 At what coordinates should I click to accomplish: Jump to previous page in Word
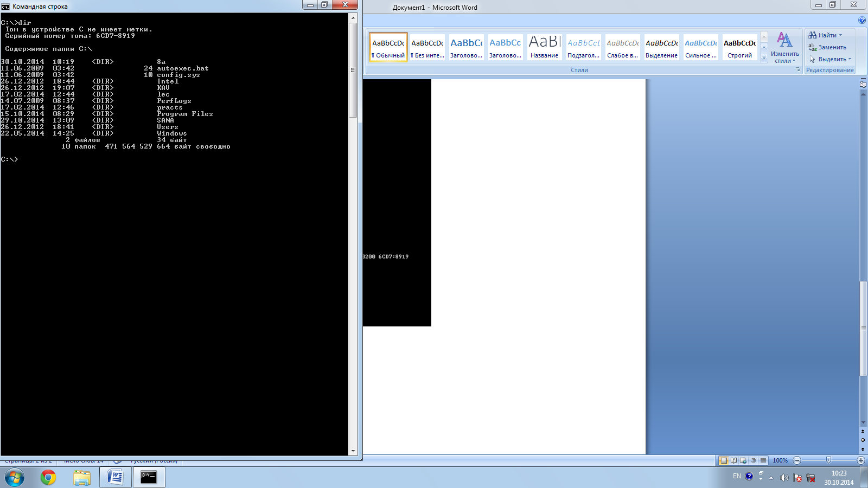coord(863,432)
